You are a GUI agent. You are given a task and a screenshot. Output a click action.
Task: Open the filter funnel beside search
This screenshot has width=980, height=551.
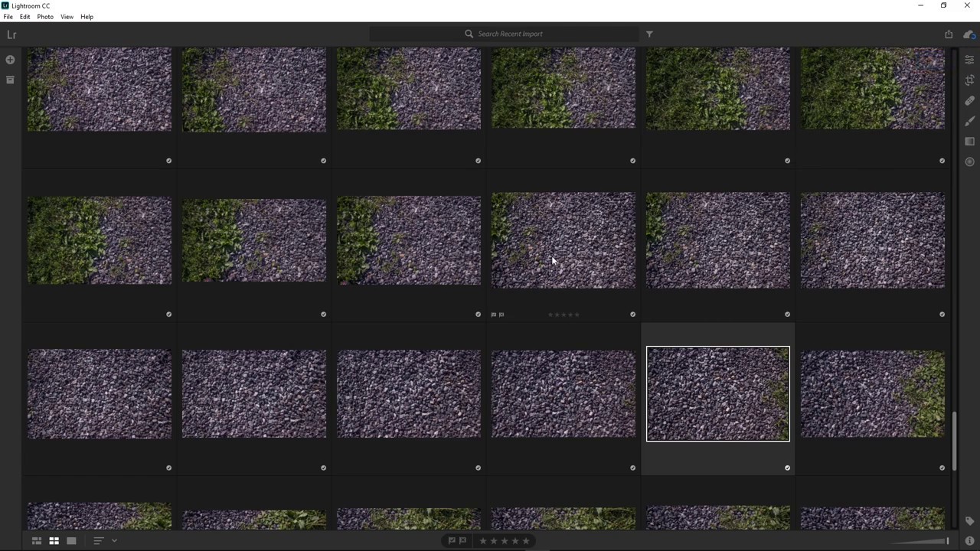click(x=649, y=34)
